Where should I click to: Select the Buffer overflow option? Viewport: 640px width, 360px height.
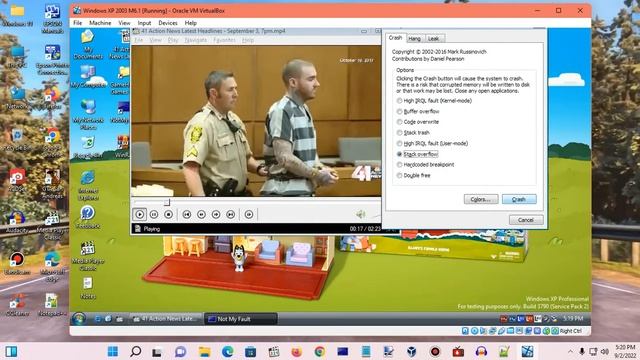pyautogui.click(x=418, y=111)
